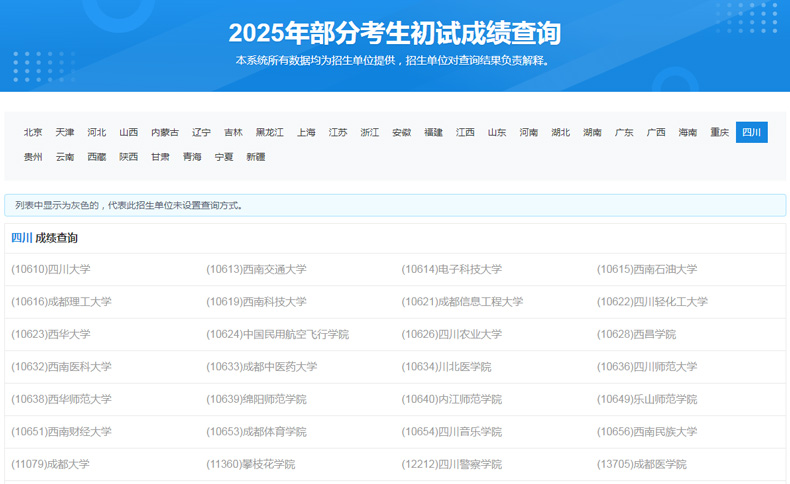Viewport: 790px width, 484px height.
Task: Open (10613)西南交通大学 entry
Action: [256, 269]
